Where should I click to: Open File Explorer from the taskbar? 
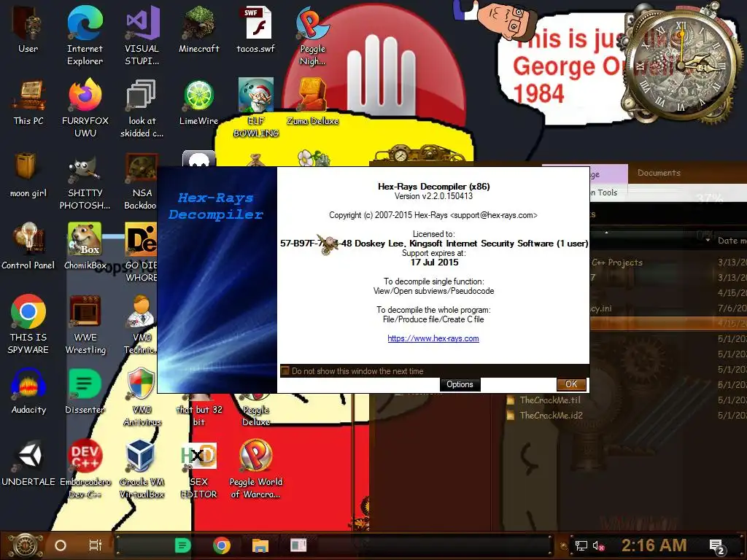coord(260,545)
